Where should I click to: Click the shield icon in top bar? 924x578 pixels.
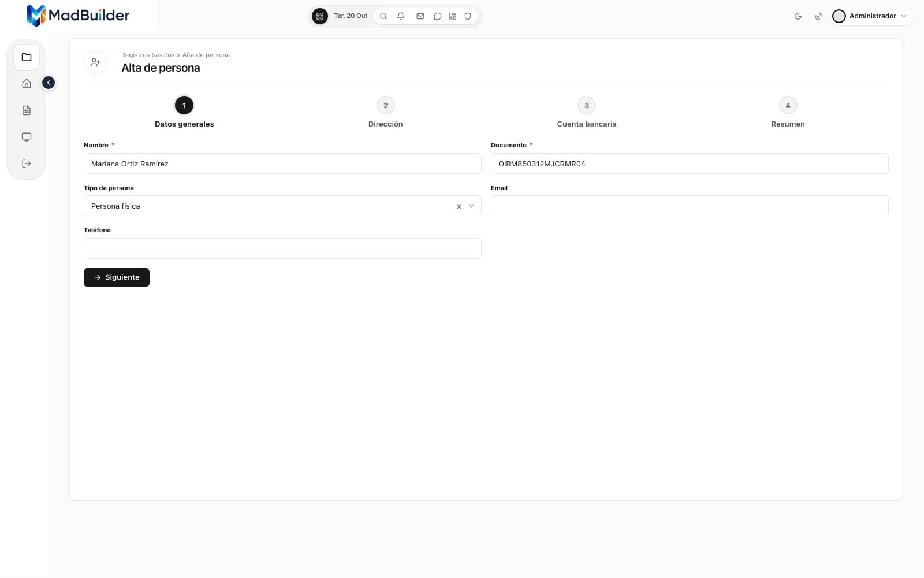pyautogui.click(x=468, y=16)
